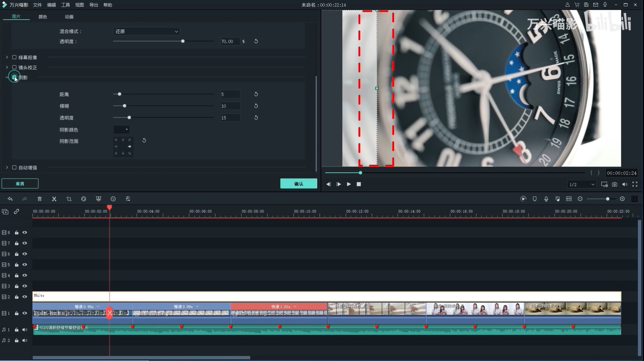The height and width of the screenshot is (361, 644).
Task: Save the project using the disk icon
Action: click(586, 5)
